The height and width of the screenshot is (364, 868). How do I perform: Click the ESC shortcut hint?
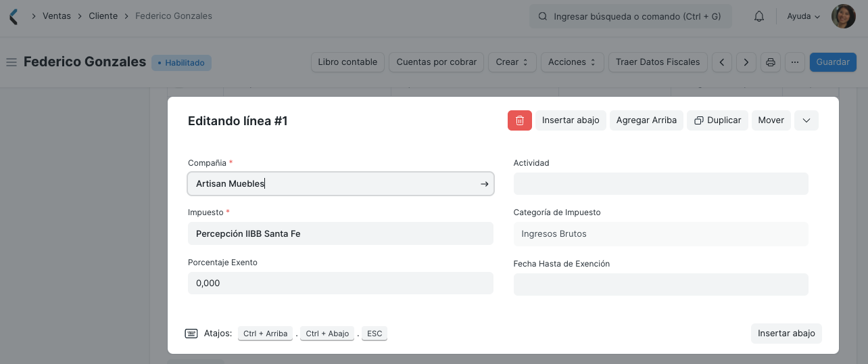coord(375,334)
